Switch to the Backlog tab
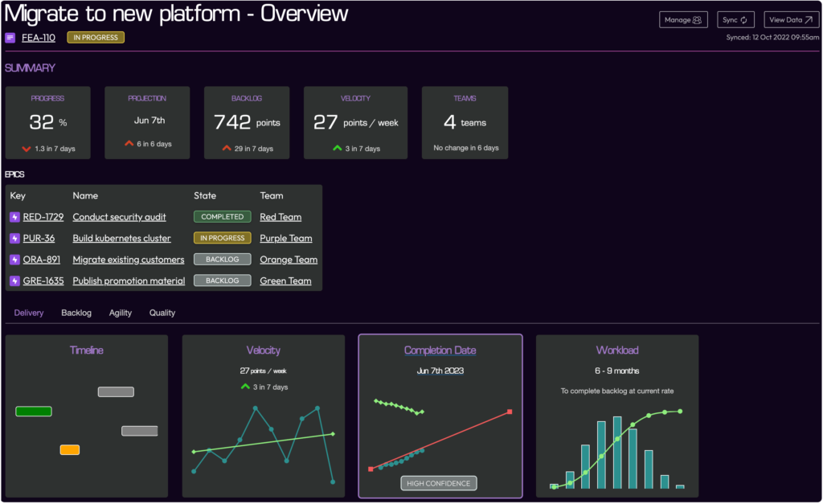The height and width of the screenshot is (504, 823). click(x=76, y=313)
